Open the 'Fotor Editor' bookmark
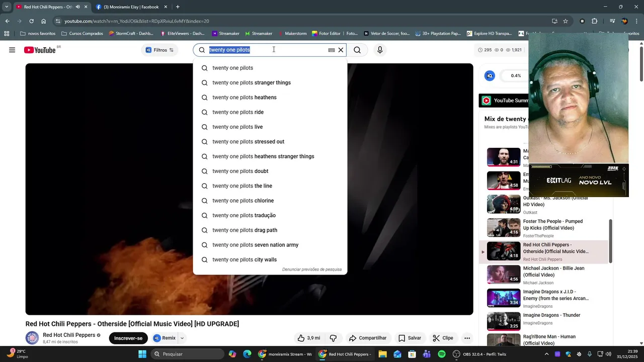 point(335,34)
